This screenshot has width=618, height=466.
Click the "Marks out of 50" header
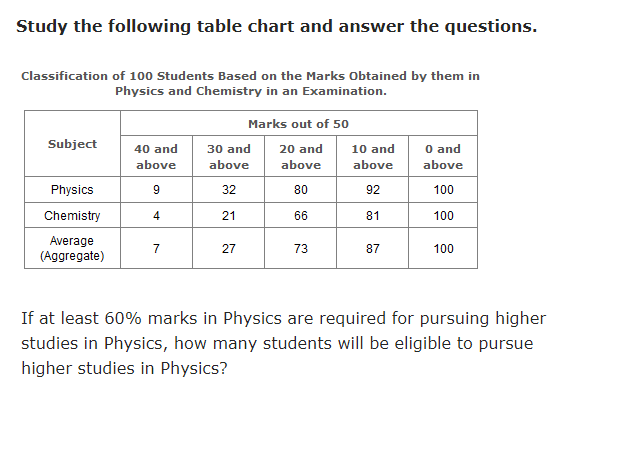click(x=298, y=123)
